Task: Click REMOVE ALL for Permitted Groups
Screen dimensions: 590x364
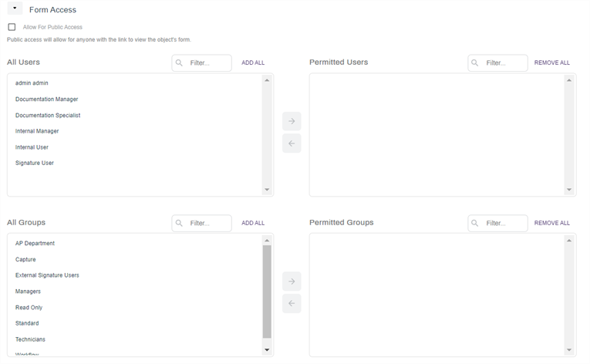Action: point(552,223)
